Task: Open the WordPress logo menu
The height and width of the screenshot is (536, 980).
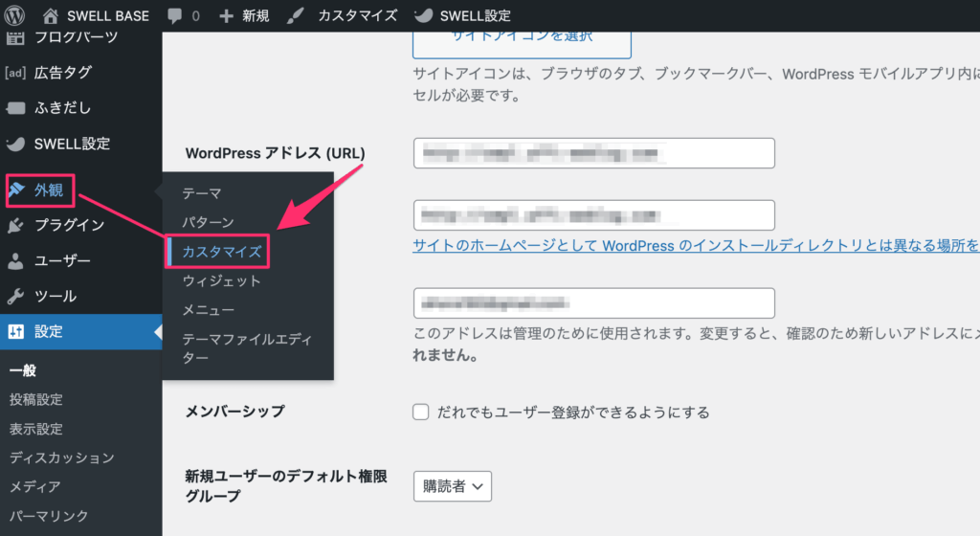Action: click(14, 15)
